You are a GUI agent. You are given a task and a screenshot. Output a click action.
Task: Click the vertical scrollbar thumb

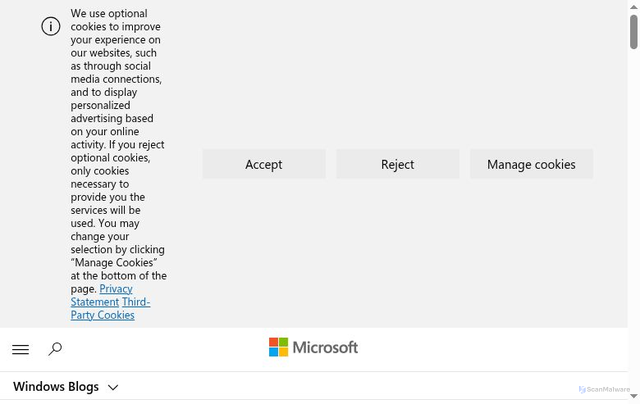[633, 32]
